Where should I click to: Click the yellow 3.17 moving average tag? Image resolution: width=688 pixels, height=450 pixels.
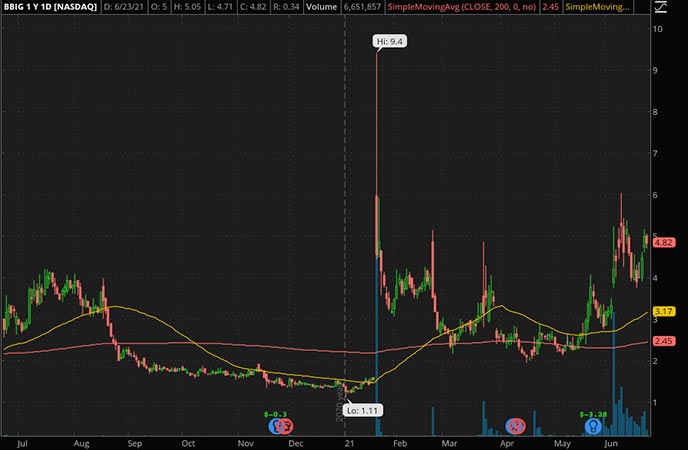(661, 312)
